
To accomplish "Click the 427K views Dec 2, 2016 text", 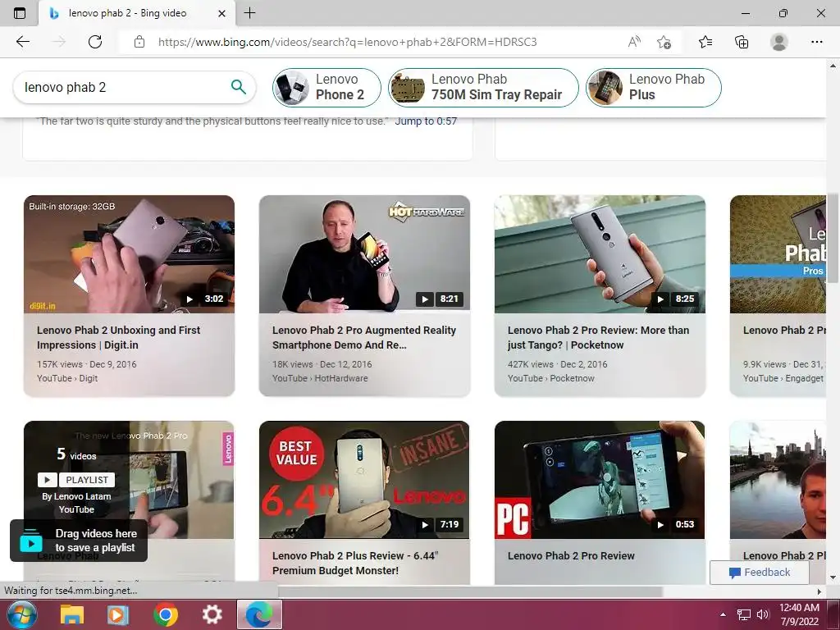I will pyautogui.click(x=557, y=364).
